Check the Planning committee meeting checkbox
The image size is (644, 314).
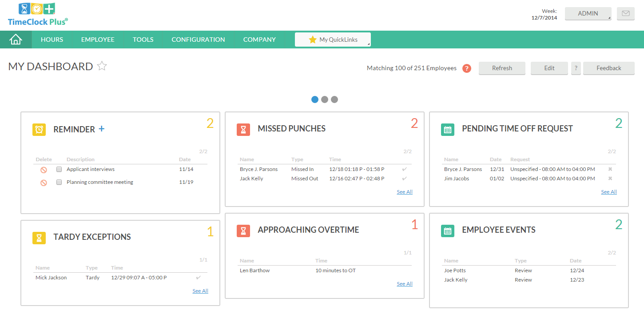point(59,182)
